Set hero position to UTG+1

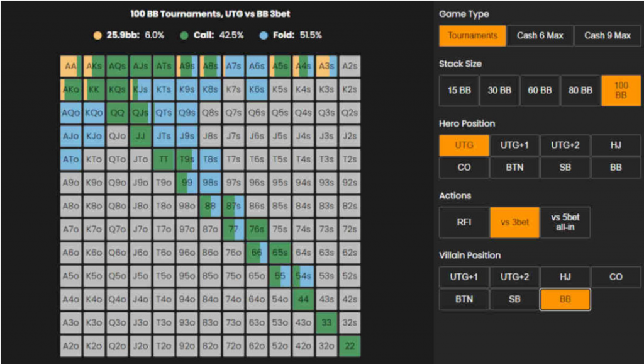514,145
